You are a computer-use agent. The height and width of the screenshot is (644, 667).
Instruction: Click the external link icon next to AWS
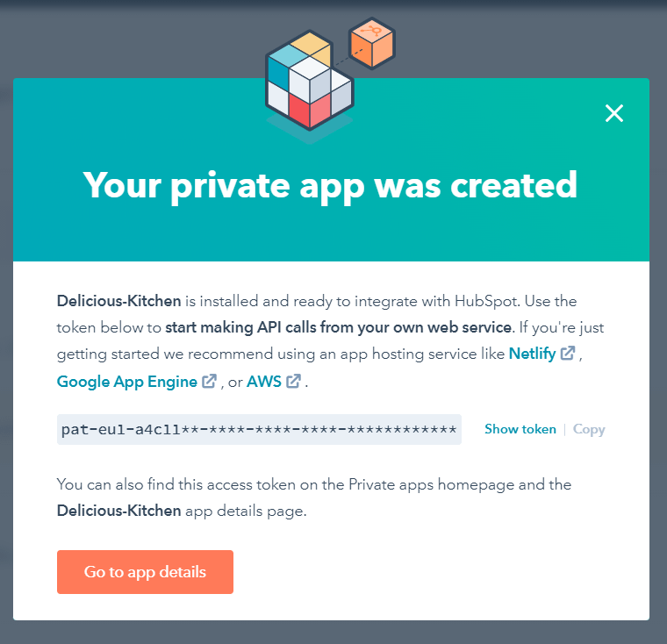pyautogui.click(x=293, y=382)
